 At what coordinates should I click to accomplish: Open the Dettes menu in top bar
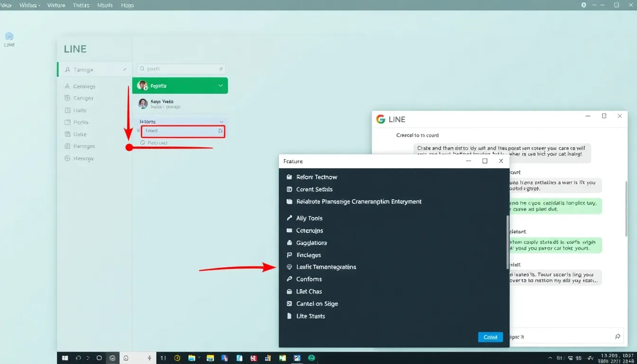(82, 5)
